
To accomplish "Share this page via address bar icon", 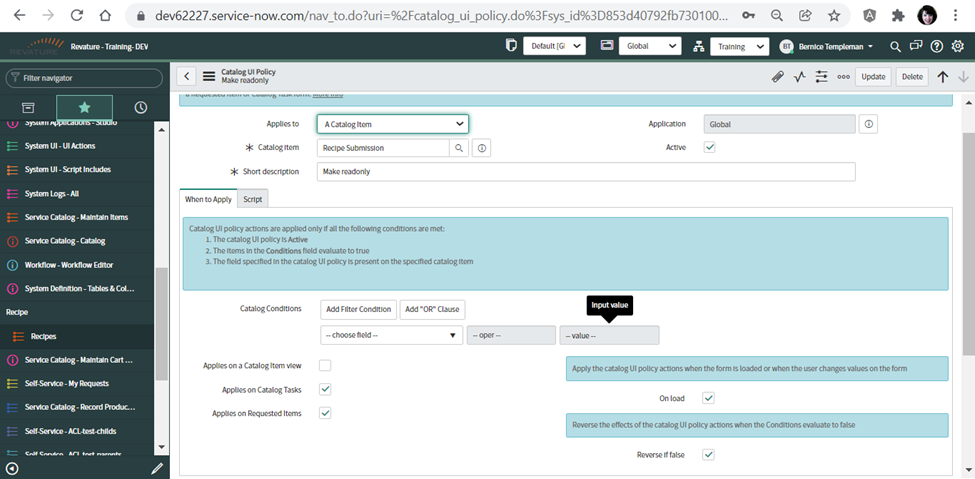I will click(805, 15).
